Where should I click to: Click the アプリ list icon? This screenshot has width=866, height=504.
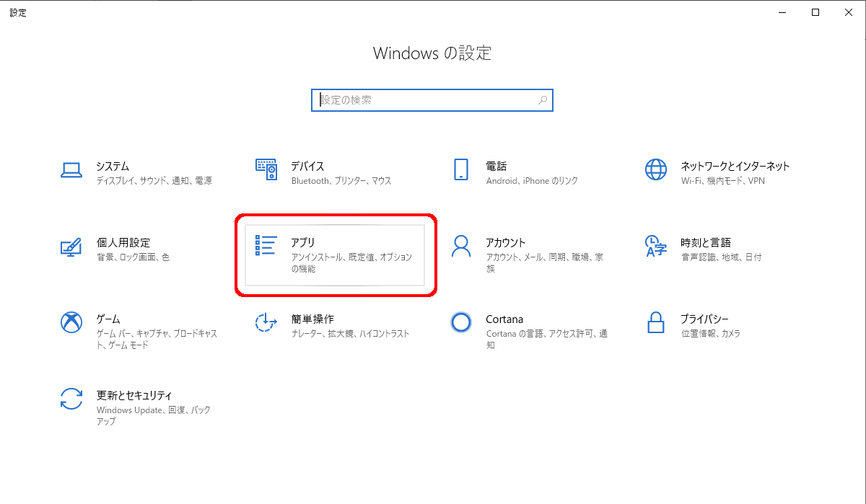click(266, 246)
